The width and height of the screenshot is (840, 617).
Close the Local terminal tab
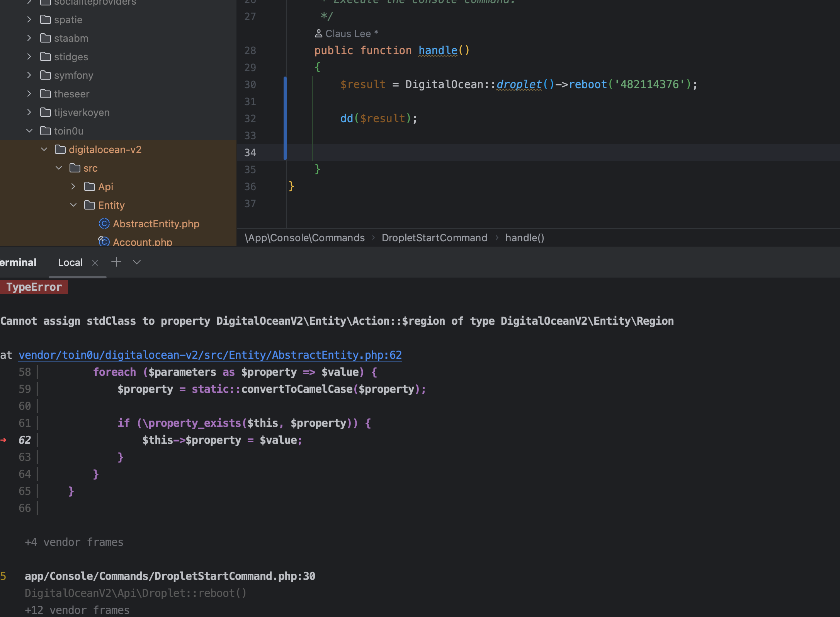(95, 263)
